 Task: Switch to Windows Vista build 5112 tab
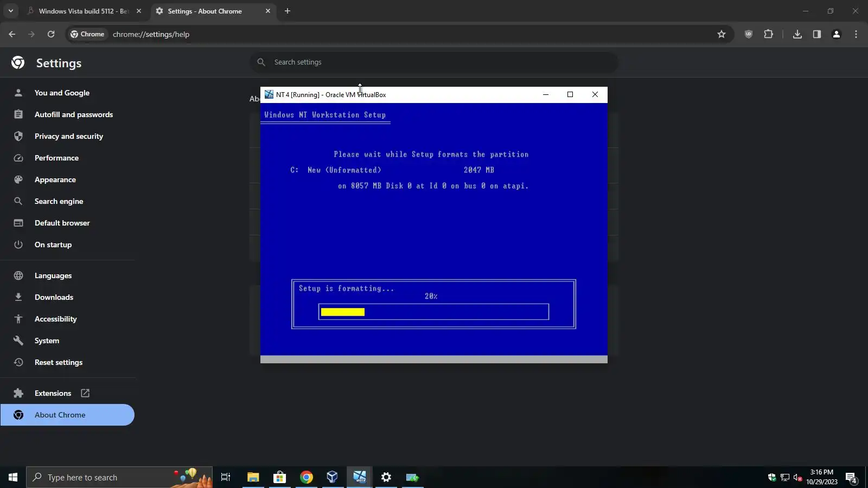pos(84,11)
